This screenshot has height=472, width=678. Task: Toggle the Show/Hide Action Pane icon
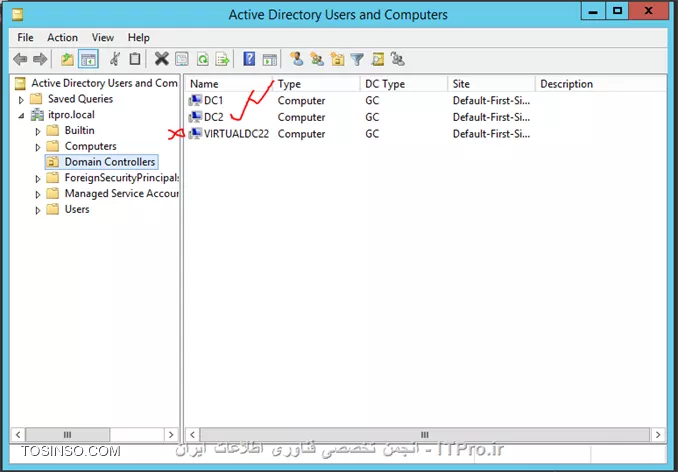pyautogui.click(x=270, y=60)
